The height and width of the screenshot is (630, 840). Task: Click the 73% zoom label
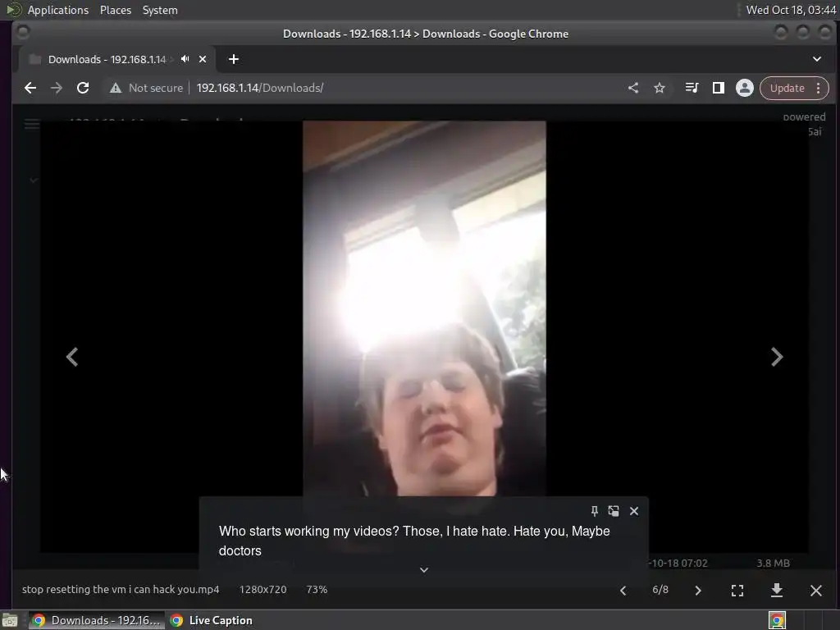317,589
